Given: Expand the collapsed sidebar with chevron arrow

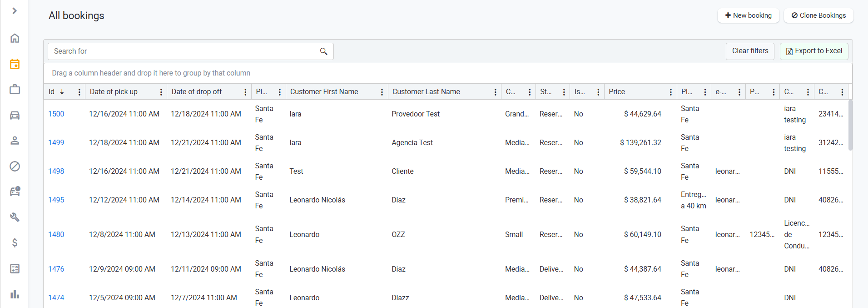Looking at the screenshot, I should (15, 11).
